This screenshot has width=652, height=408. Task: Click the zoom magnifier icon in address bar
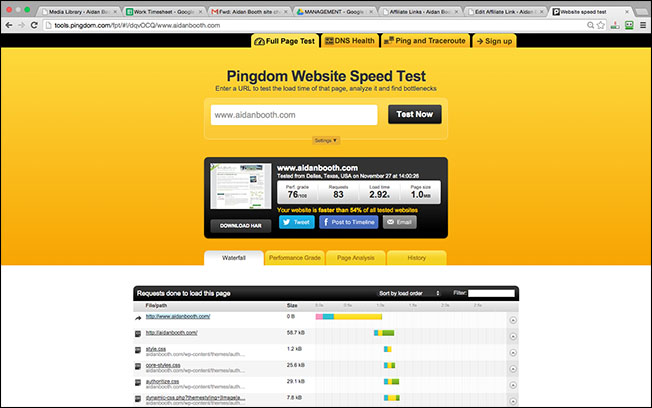590,25
